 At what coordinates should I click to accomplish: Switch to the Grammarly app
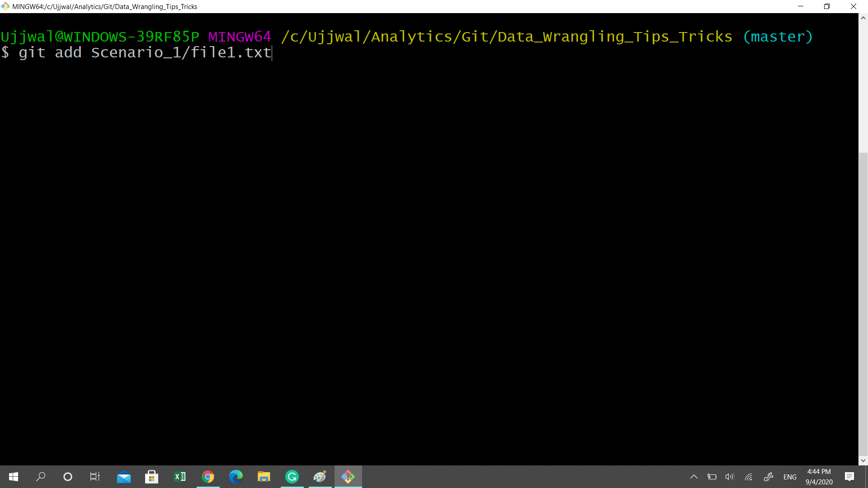tap(292, 477)
